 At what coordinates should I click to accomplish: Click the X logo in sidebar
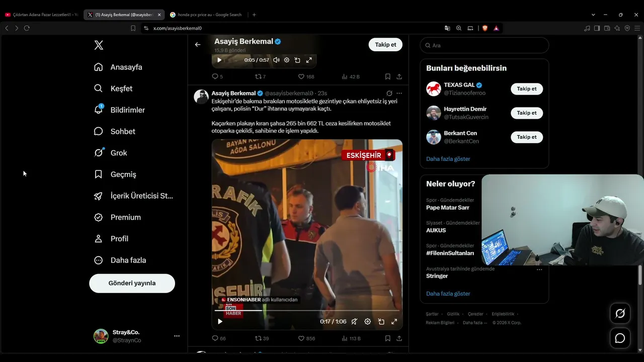tap(99, 45)
